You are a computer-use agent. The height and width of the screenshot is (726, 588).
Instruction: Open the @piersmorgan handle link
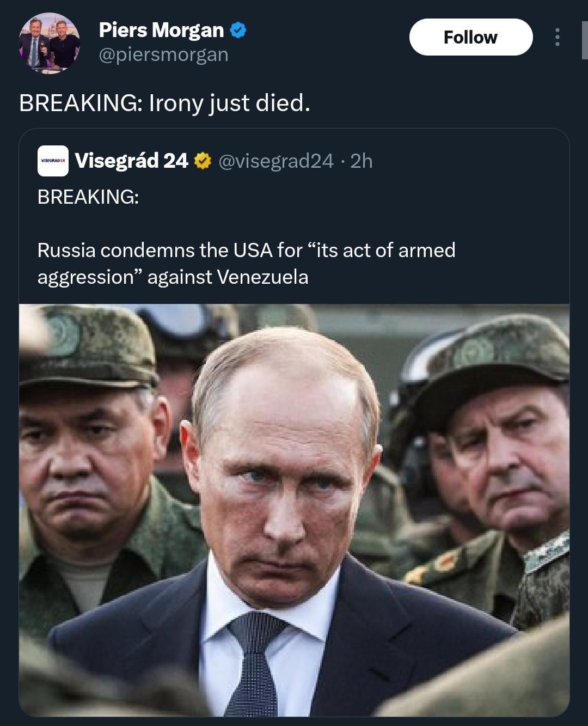163,54
